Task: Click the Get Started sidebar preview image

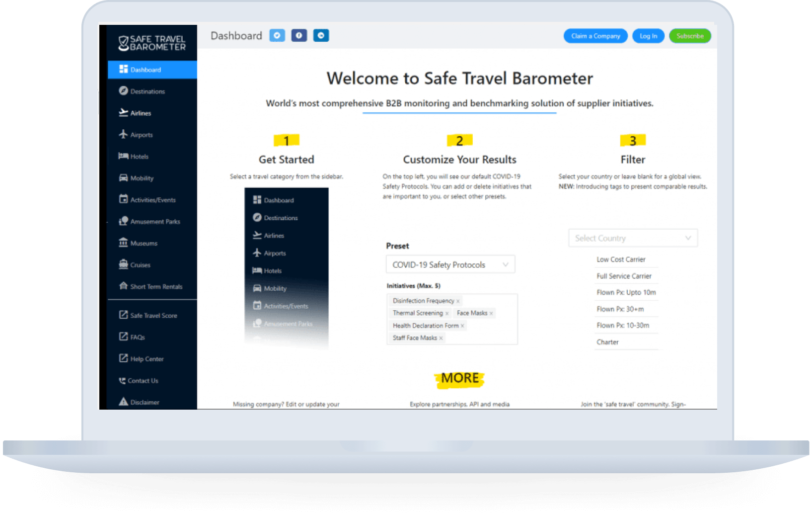Action: [287, 268]
